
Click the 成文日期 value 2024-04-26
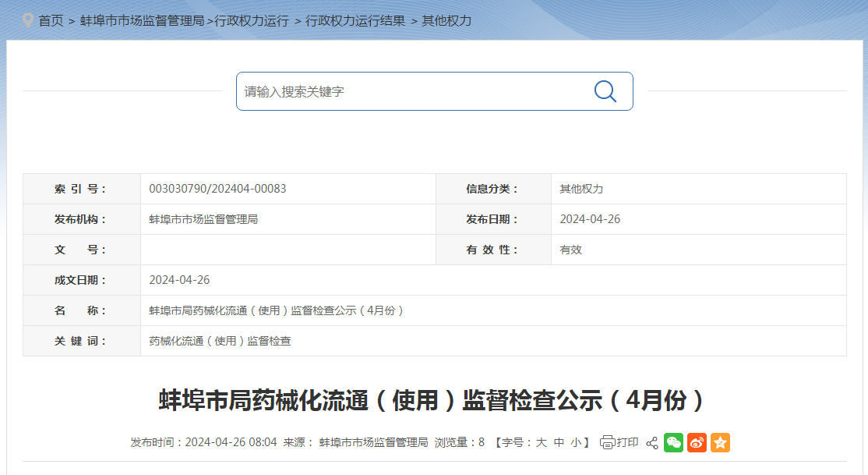179,280
